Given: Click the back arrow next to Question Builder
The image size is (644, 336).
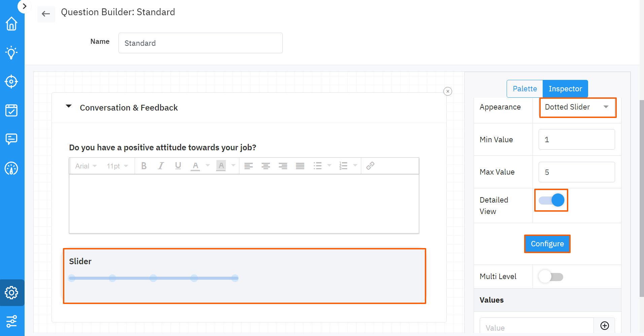Looking at the screenshot, I should 46,14.
